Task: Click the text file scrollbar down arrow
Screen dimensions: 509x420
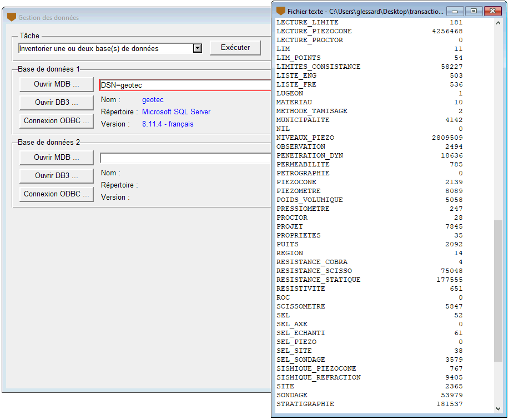Action: click(498, 409)
